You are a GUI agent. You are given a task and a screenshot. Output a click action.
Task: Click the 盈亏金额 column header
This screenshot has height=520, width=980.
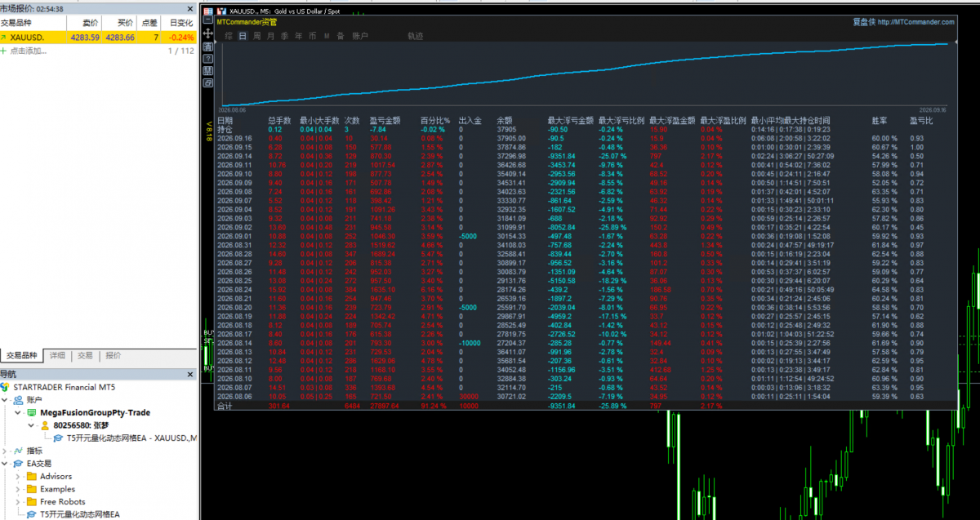coord(385,120)
